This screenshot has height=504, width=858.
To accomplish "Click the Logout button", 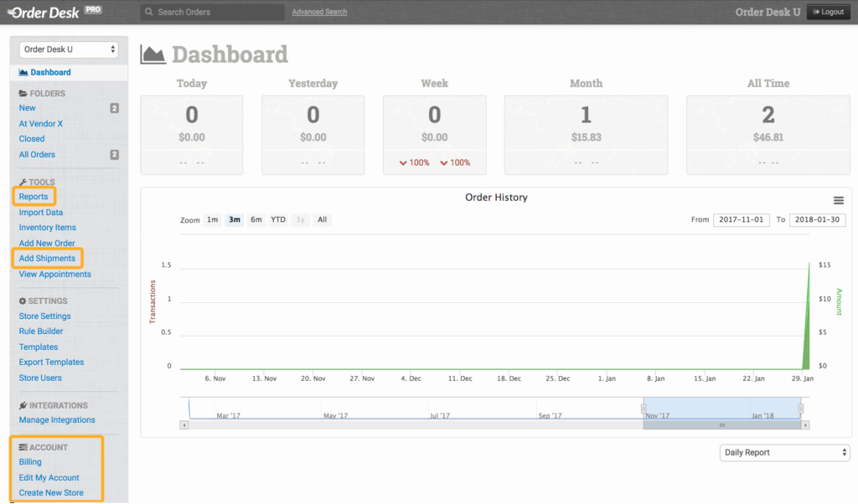I will (x=827, y=13).
